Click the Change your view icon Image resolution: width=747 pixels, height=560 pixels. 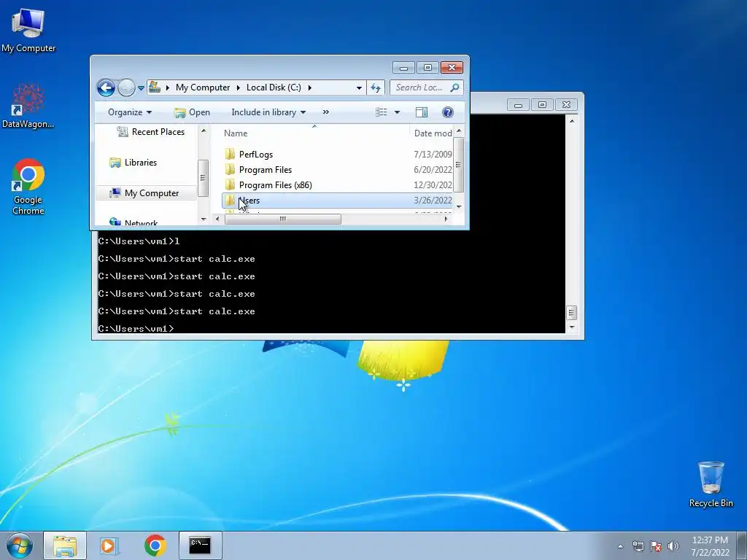coord(381,112)
